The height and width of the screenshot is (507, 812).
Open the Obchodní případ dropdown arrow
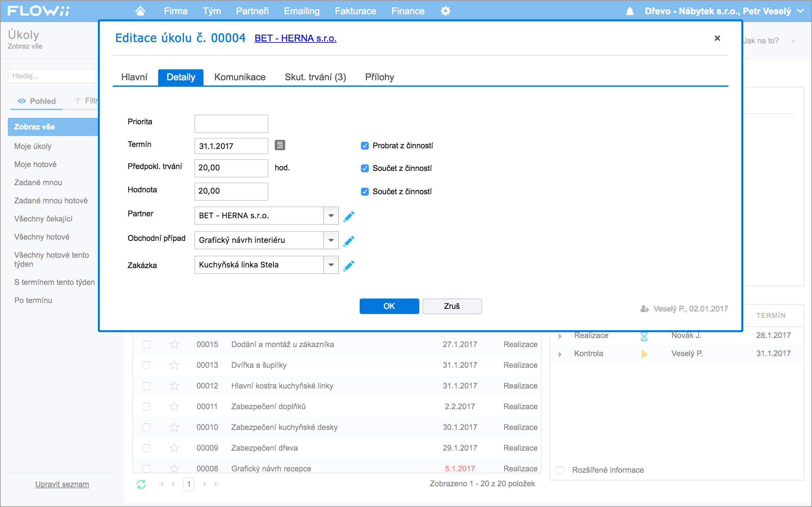coord(331,240)
